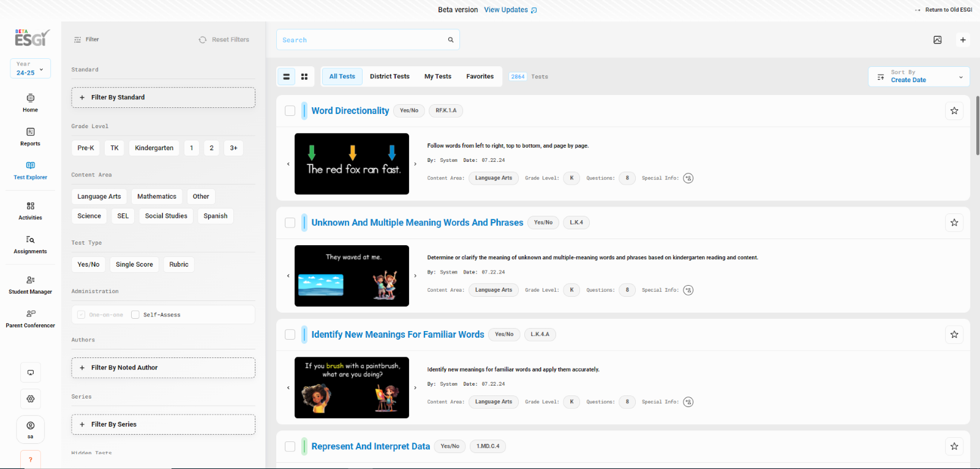The width and height of the screenshot is (980, 469).
Task: Switch to list view layout
Action: [x=286, y=77]
